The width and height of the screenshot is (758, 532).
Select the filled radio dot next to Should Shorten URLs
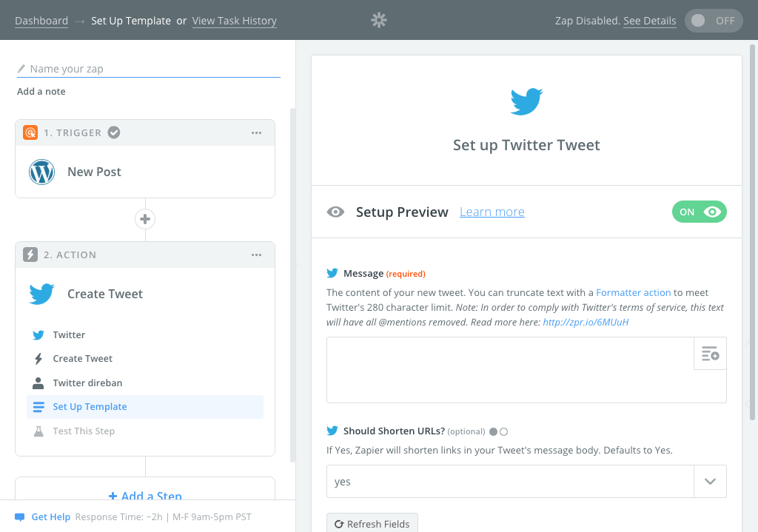click(493, 431)
